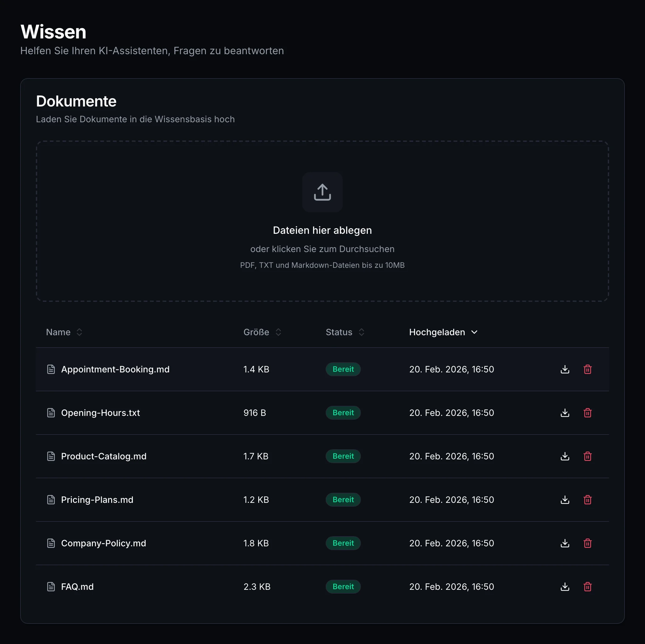Click 'oder klicken Sie zum Durchsuchen' to browse files

coord(322,249)
